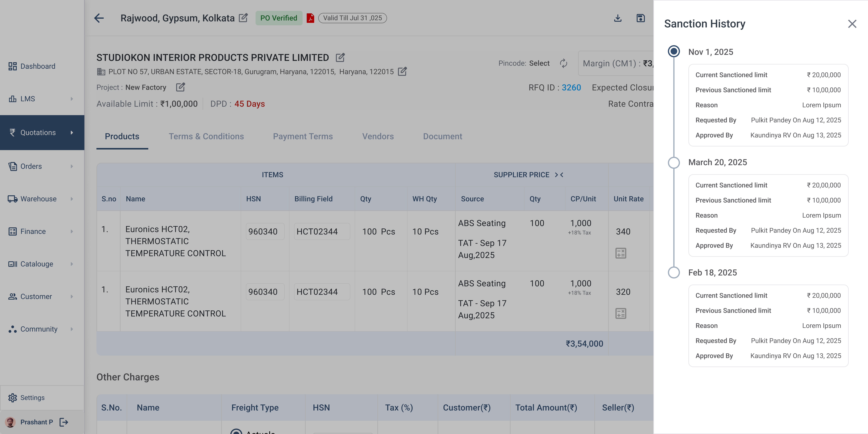Image resolution: width=868 pixels, height=434 pixels.
Task: Expand the Warehouse submenu arrow
Action: pyautogui.click(x=72, y=199)
